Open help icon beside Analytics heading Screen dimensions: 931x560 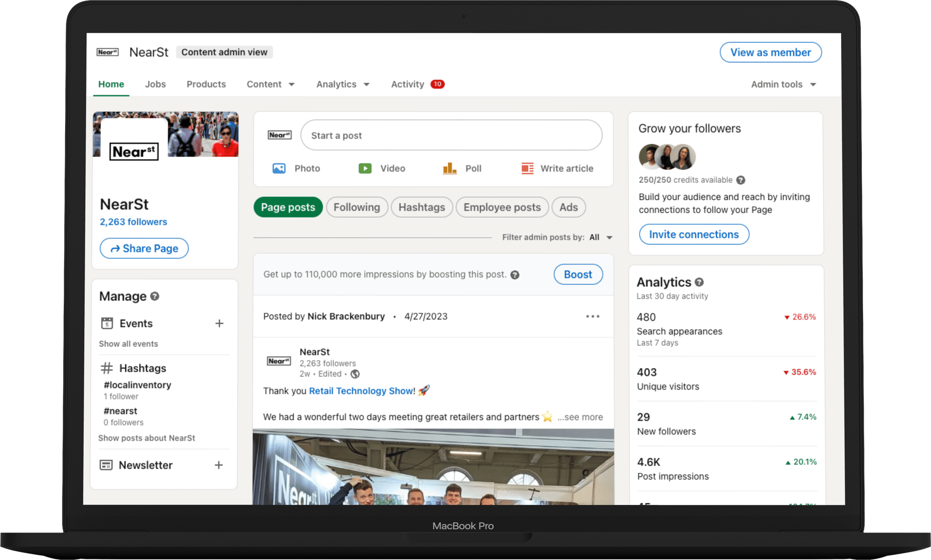click(699, 282)
